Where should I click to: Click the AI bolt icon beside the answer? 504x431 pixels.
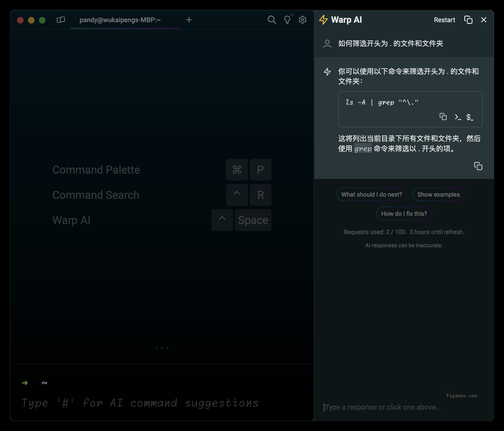(x=327, y=72)
